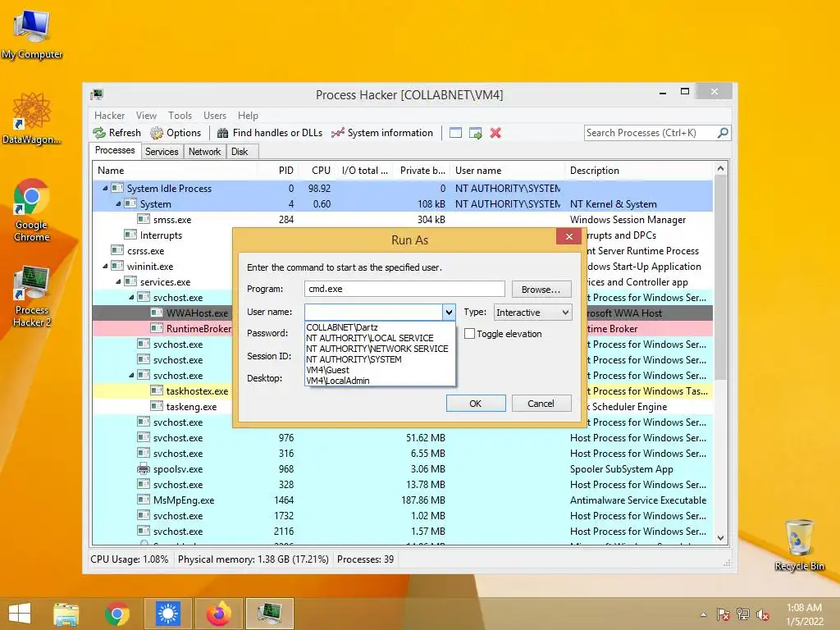Screen dimensions: 840x630
Task: Open Chrome from the taskbar
Action: (x=116, y=614)
